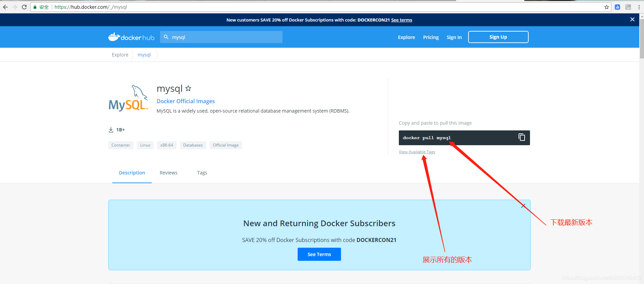Open View Available Tags link

pos(417,152)
